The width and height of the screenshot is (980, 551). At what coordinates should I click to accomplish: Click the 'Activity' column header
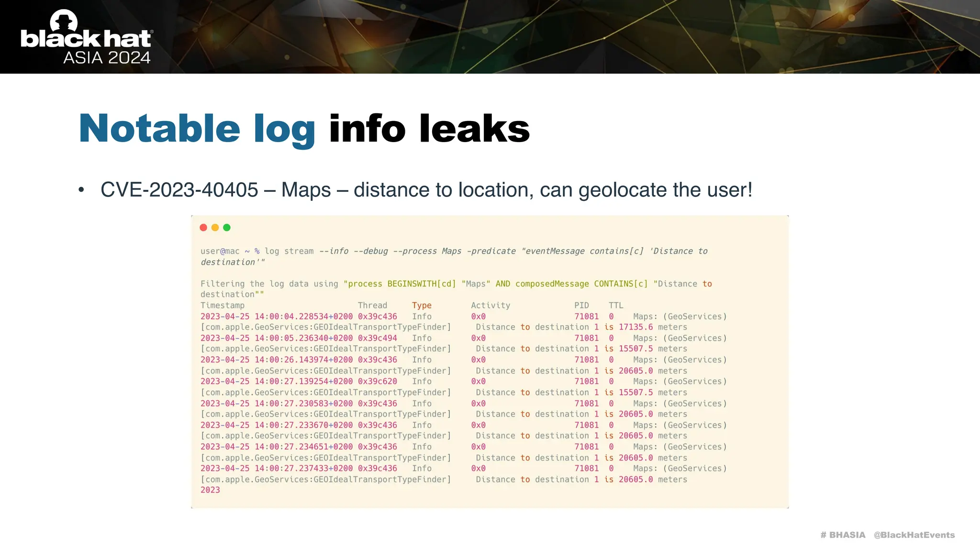[490, 305]
